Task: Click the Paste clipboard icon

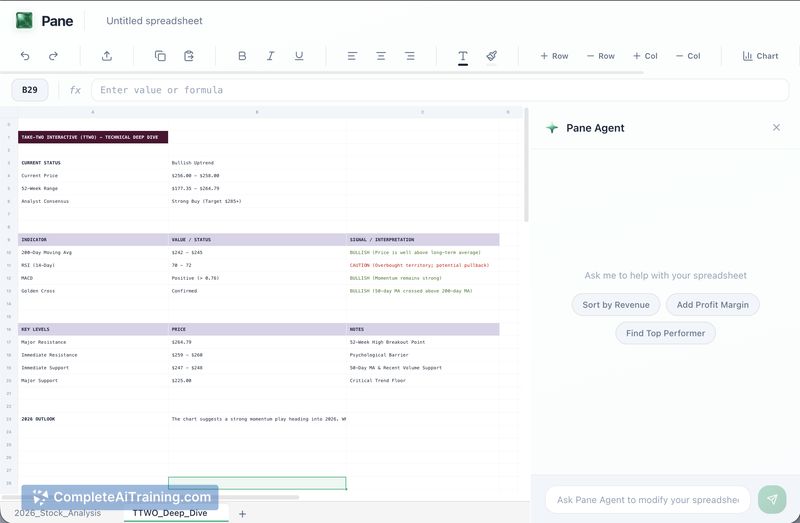Action: pyautogui.click(x=189, y=56)
